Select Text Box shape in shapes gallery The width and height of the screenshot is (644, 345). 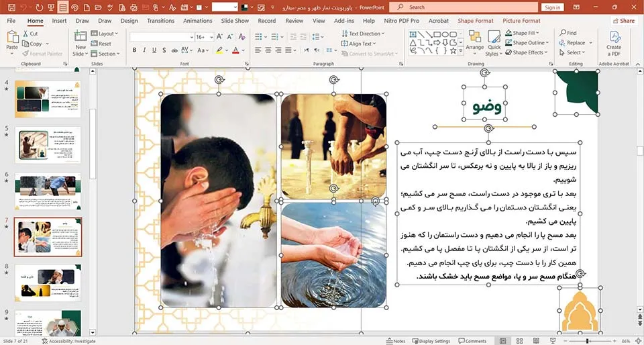click(x=413, y=34)
